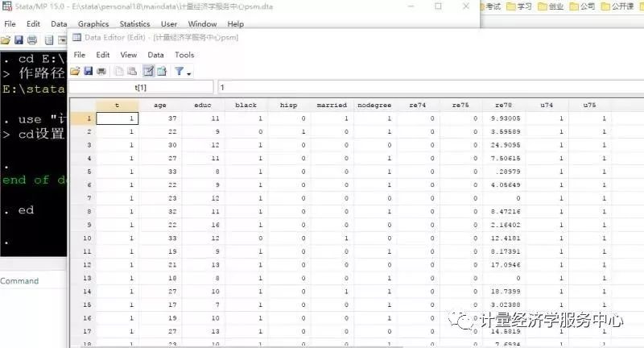Select the age column header

159,106
